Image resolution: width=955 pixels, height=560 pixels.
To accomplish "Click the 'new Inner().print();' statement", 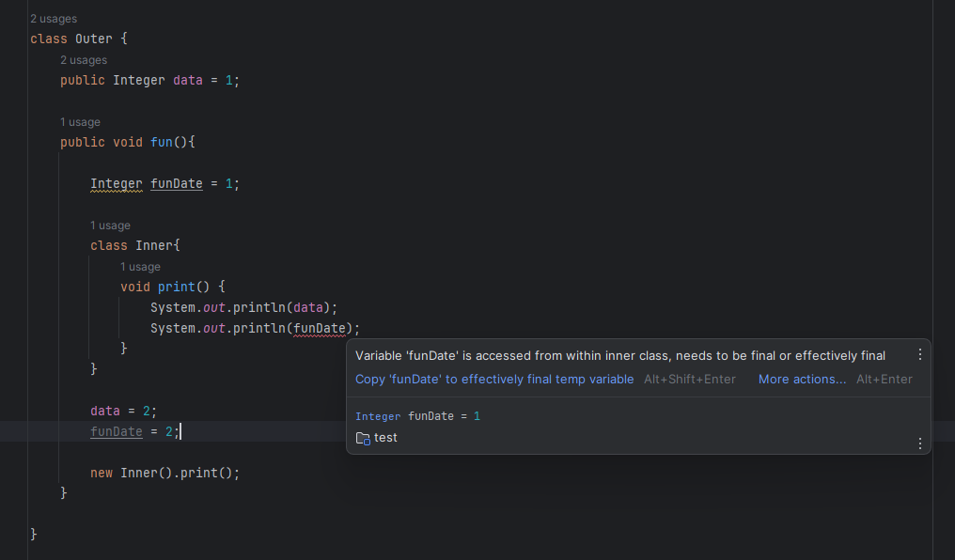I will pyautogui.click(x=165, y=473).
